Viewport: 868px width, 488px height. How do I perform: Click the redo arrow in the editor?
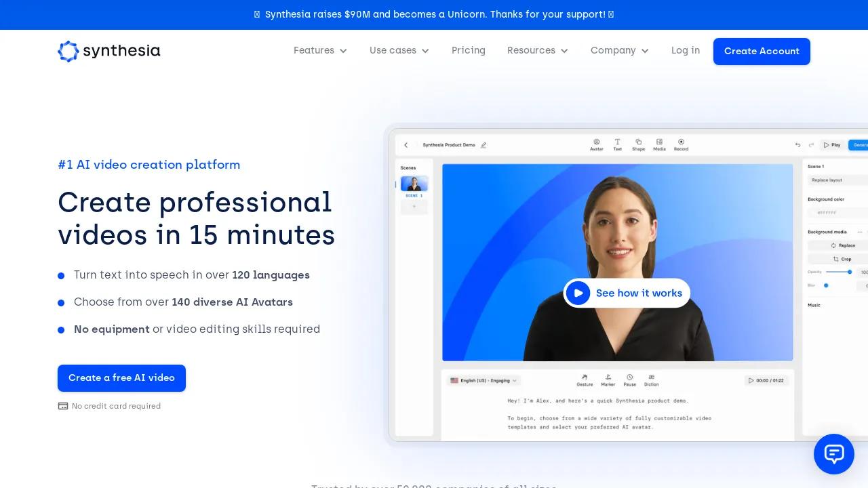(810, 145)
